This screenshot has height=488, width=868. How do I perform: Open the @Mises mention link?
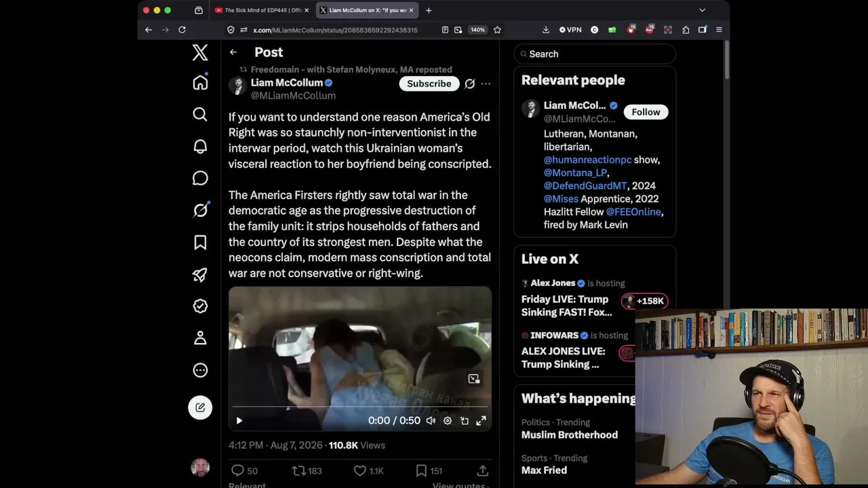pyautogui.click(x=561, y=199)
